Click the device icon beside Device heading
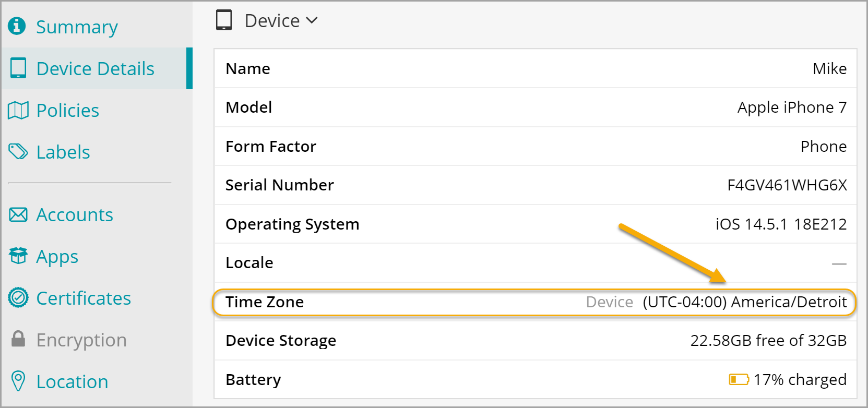868x408 pixels. tap(224, 20)
